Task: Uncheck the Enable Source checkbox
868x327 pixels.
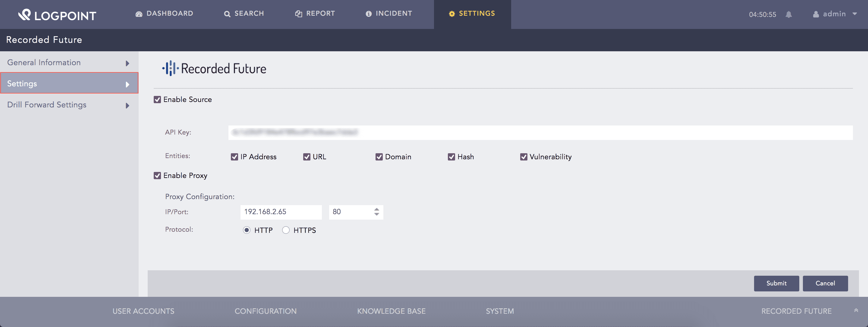Action: click(x=157, y=100)
